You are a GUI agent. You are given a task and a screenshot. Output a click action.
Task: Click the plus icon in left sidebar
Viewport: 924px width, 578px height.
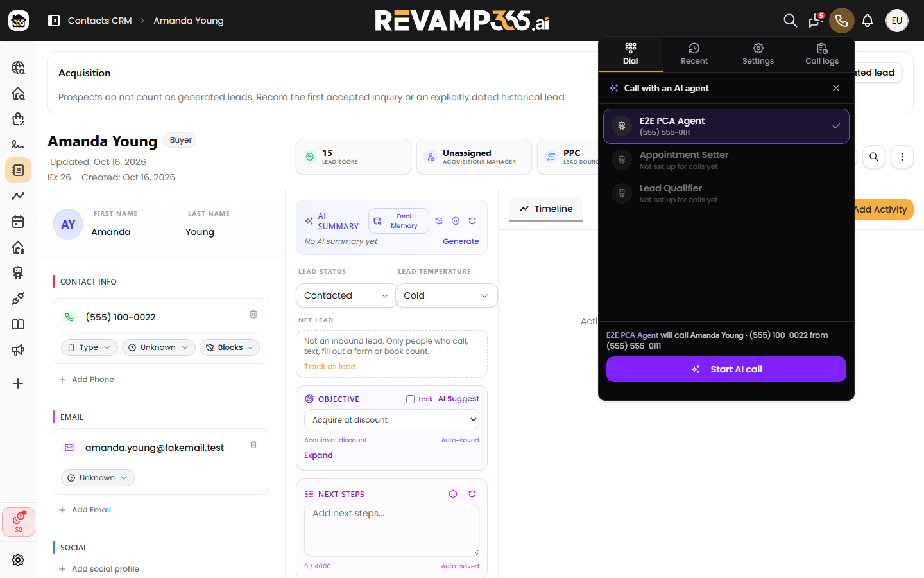[18, 383]
